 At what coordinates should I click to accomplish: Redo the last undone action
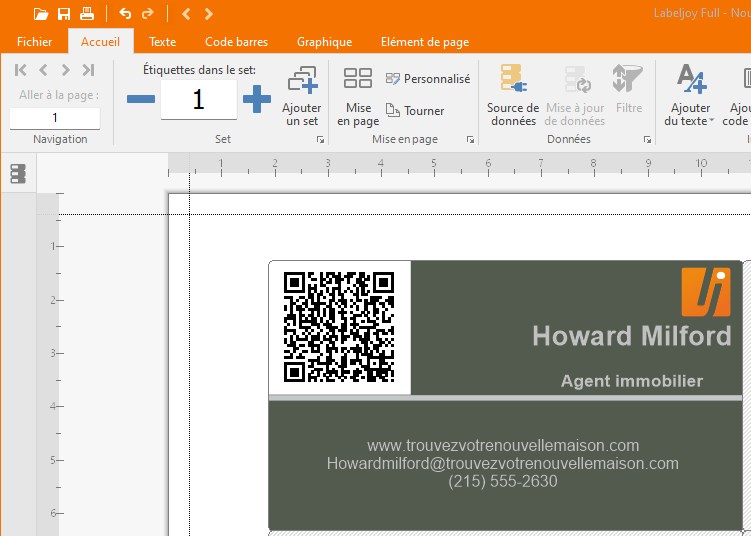pos(148,14)
